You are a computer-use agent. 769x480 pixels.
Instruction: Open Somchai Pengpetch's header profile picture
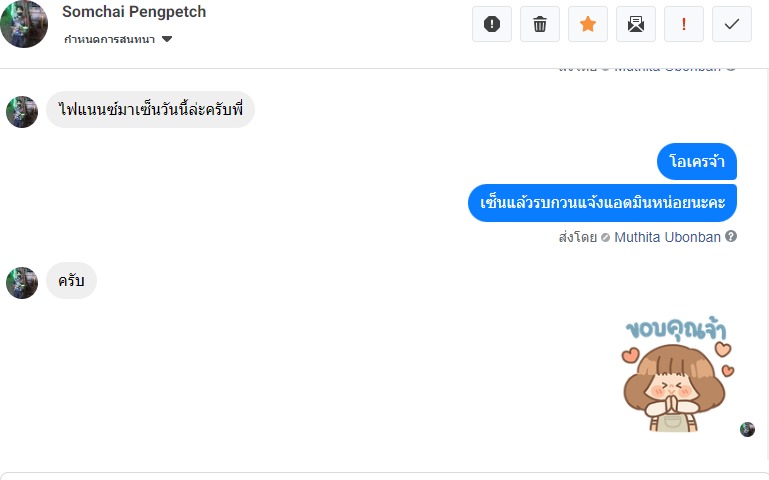click(x=24, y=24)
